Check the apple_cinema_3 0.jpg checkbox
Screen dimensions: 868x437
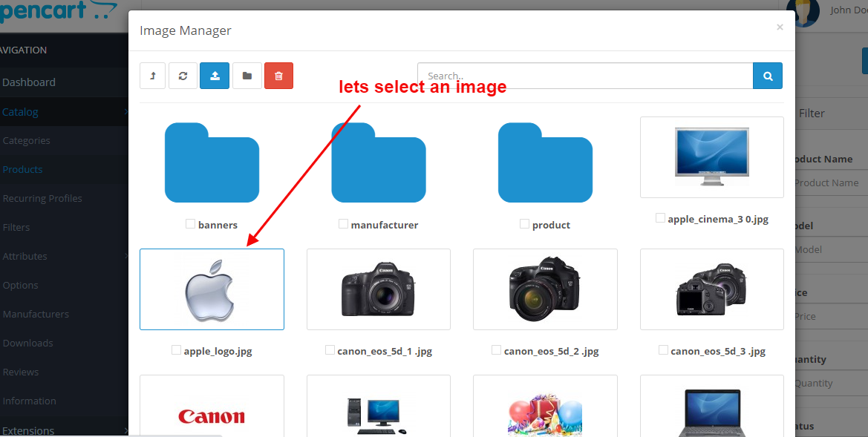click(660, 218)
